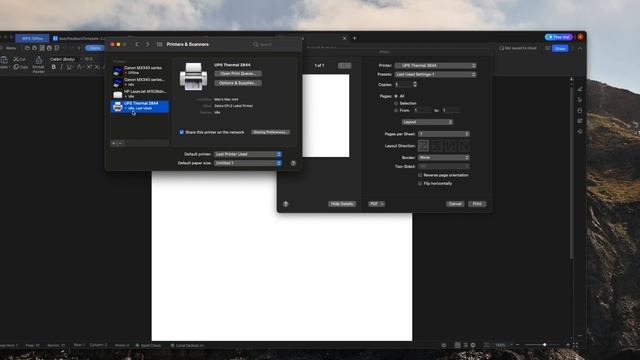Show all preferences grid icon
Viewport: 640px width, 360px height.
coord(160,44)
